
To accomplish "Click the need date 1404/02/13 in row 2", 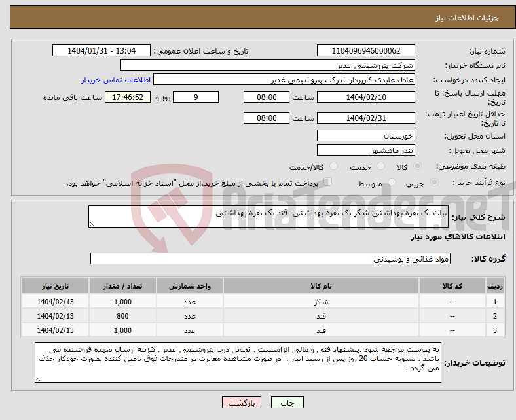I will click(55, 316).
